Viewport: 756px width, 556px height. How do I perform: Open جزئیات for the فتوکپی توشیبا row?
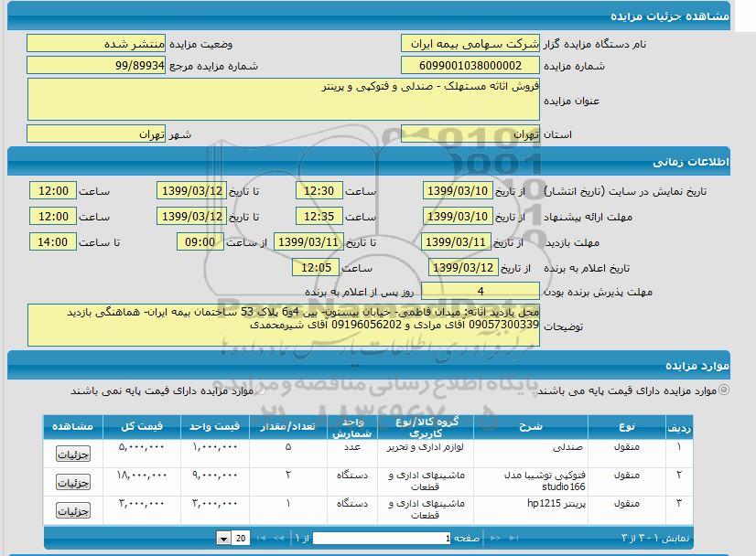click(73, 482)
